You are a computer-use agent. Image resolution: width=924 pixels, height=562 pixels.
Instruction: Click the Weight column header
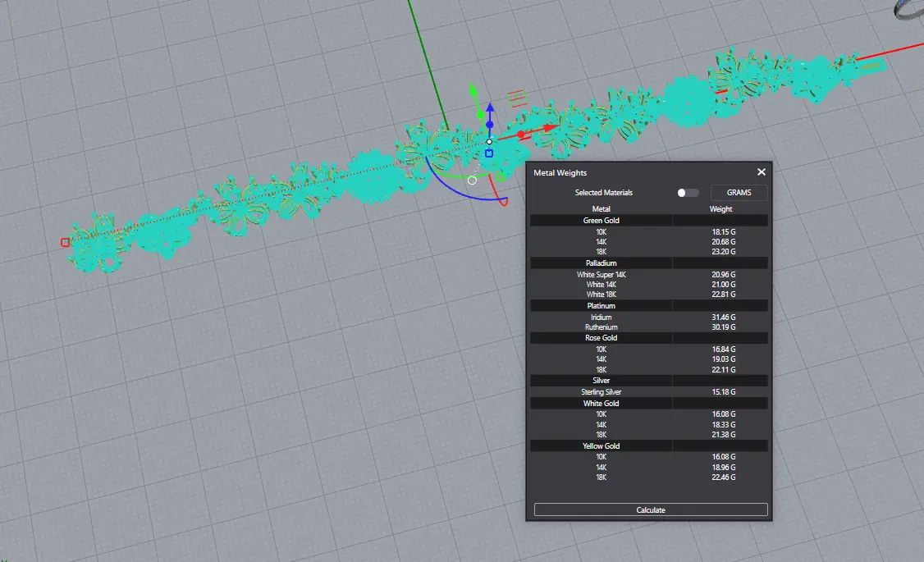(x=720, y=209)
